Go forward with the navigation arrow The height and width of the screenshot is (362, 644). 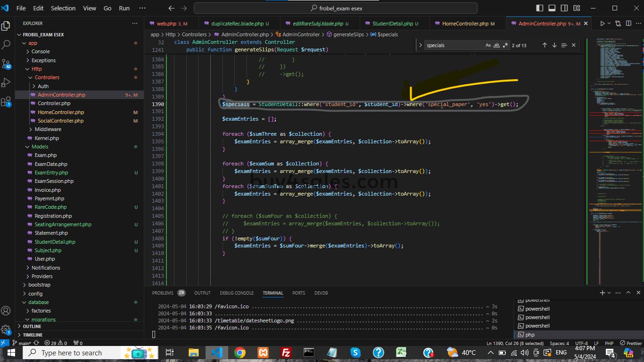pyautogui.click(x=184, y=8)
